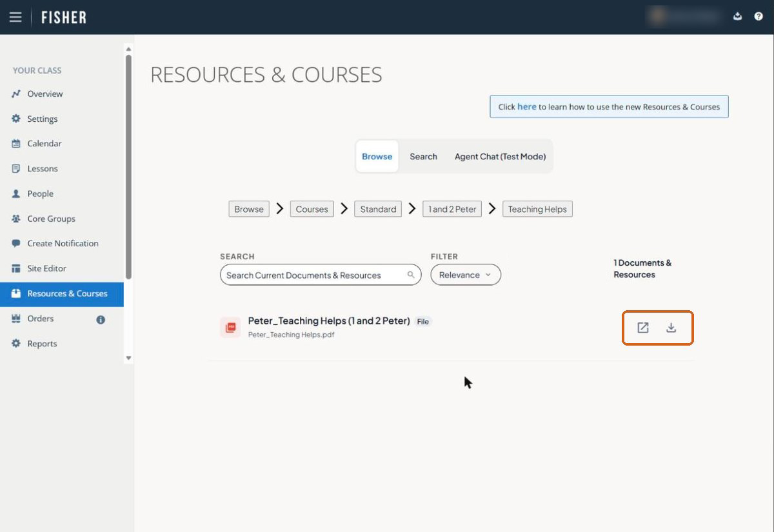This screenshot has width=774, height=532.
Task: Click the search magnifier icon
Action: (x=411, y=275)
